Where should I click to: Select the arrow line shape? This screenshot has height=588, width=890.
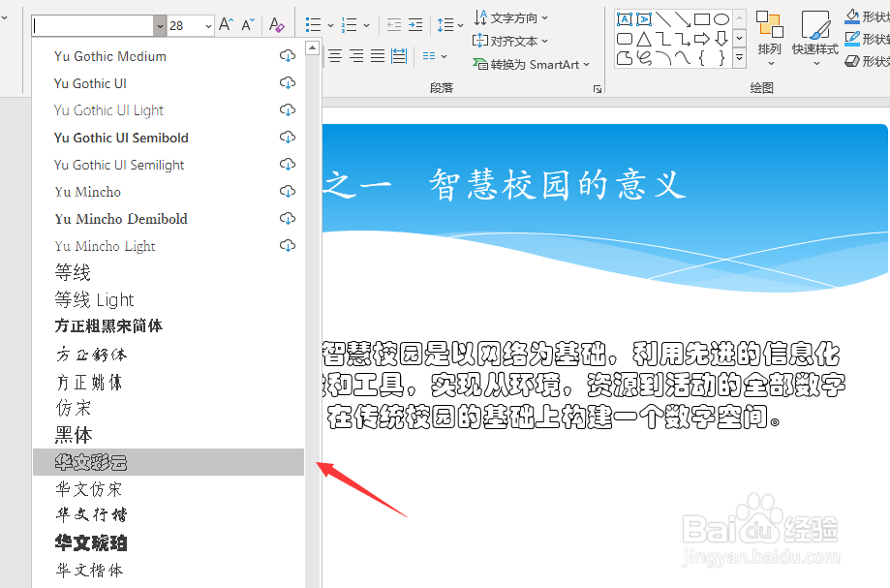(682, 20)
